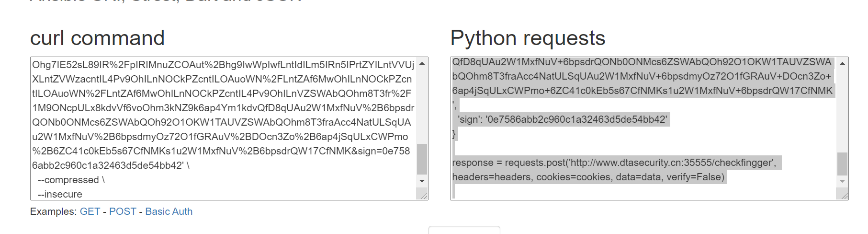Click the "curl command" heading
This screenshot has height=234, width=868.
[x=97, y=38]
